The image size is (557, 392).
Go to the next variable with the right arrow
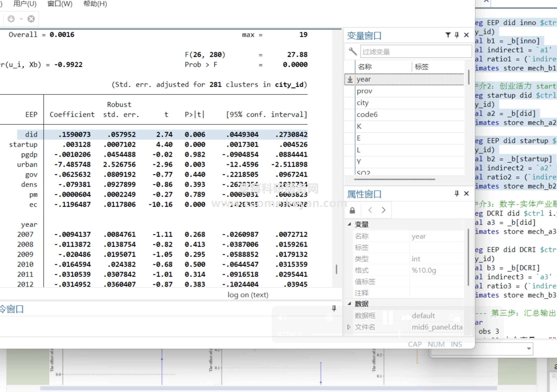[383, 210]
